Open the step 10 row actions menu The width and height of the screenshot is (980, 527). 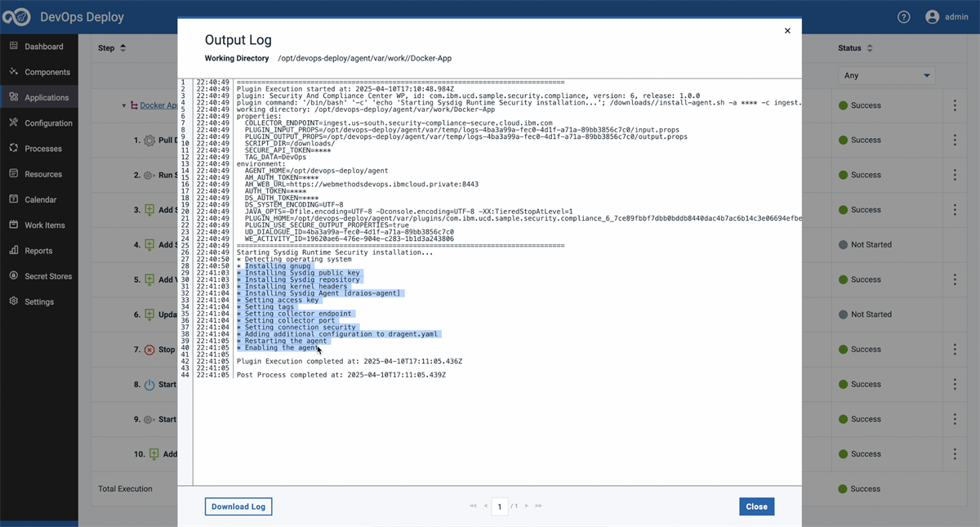(955, 453)
